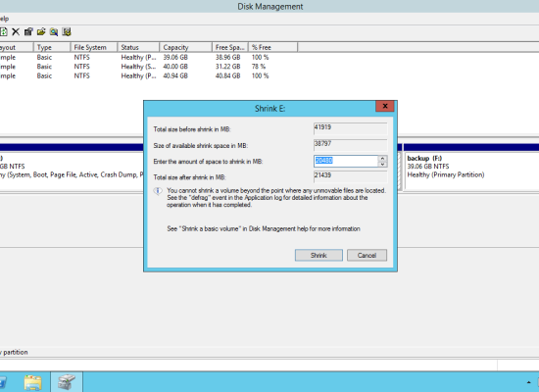Click the shrink amount input field
The height and width of the screenshot is (392, 539).
pyautogui.click(x=346, y=161)
